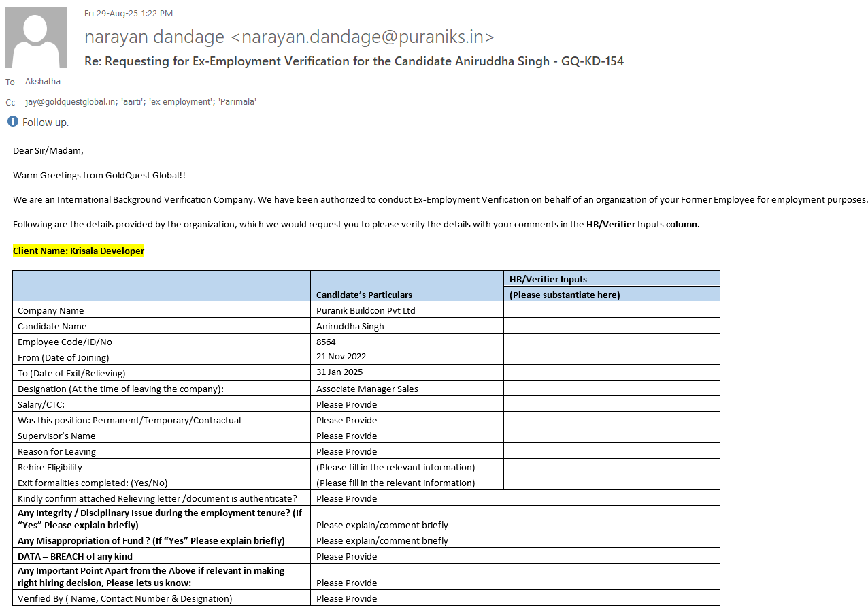Click HR input cell for Employee Code row

tap(611, 342)
